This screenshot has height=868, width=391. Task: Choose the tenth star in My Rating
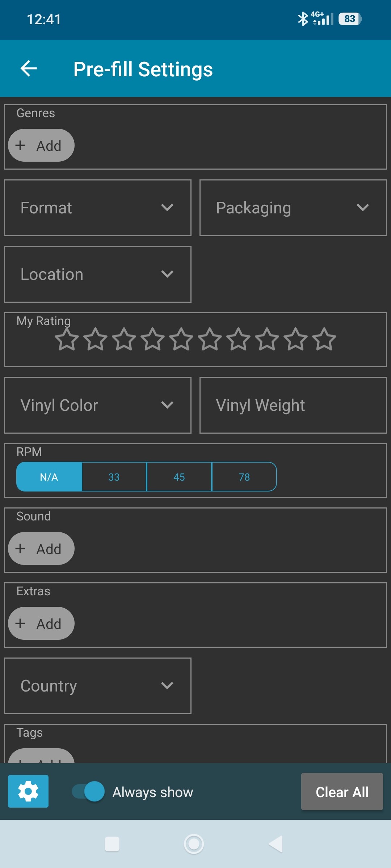324,339
